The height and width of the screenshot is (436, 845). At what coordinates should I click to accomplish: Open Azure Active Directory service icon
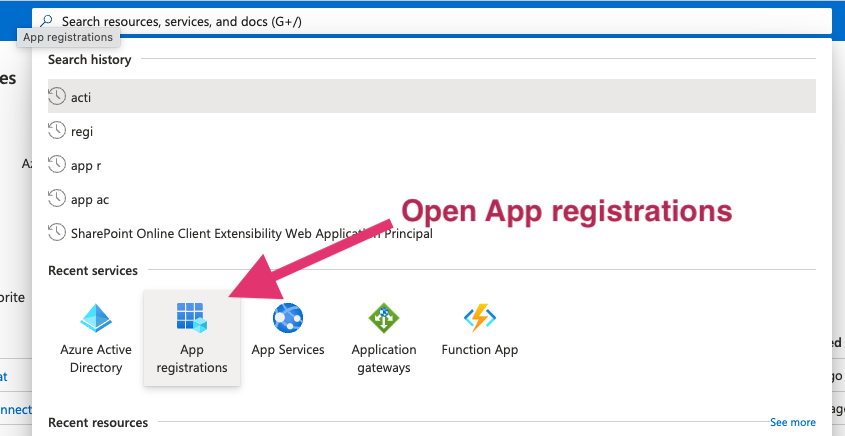[96, 317]
